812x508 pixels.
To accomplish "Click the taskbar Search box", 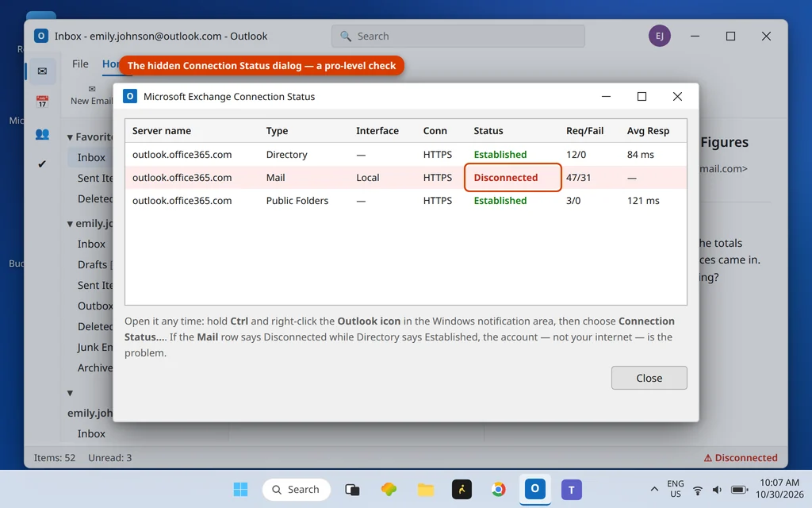I will point(297,489).
